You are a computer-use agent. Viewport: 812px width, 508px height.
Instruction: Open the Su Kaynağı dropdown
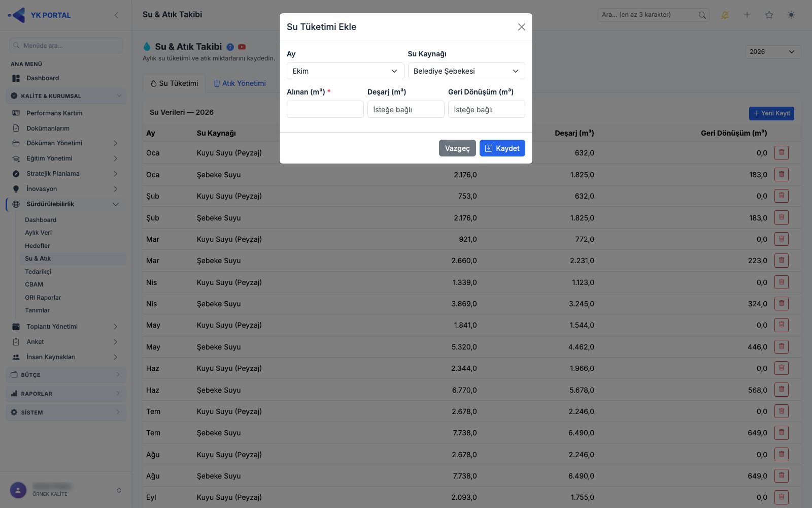[466, 71]
